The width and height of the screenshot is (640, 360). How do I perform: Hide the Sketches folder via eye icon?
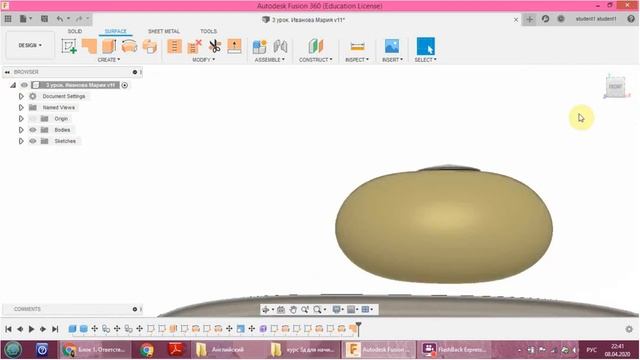pyautogui.click(x=33, y=141)
